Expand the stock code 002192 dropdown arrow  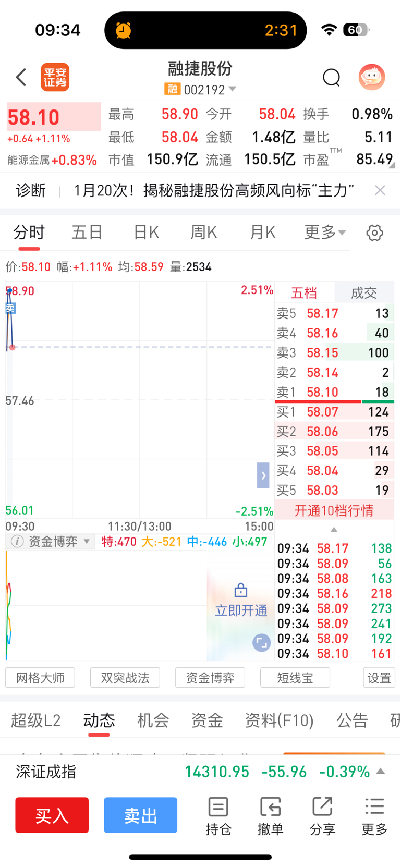[x=233, y=89]
